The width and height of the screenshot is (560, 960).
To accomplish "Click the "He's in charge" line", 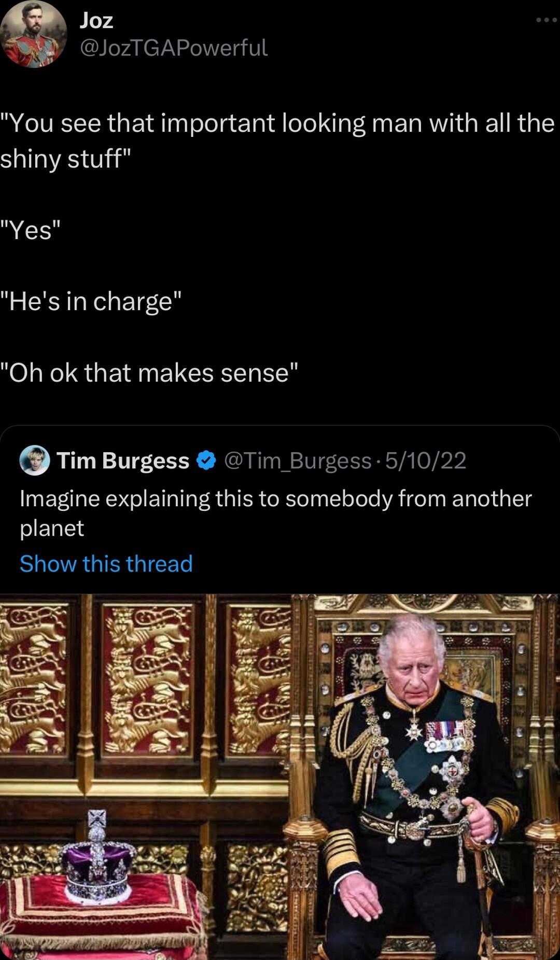I will click(91, 301).
